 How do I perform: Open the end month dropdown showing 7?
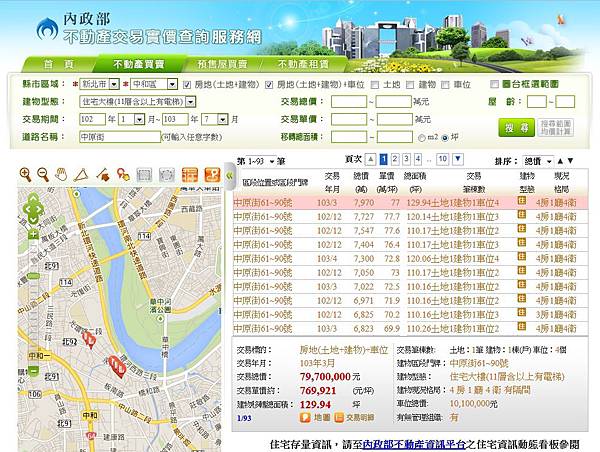[x=215, y=119]
